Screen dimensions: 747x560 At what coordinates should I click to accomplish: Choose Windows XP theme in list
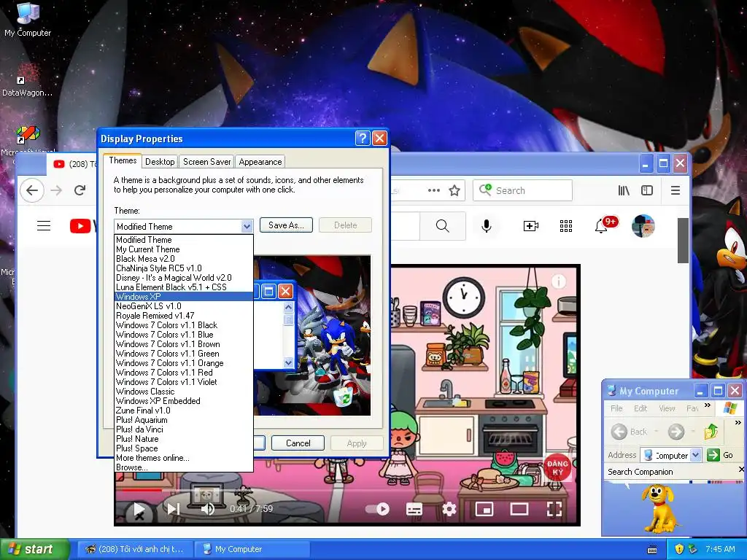183,297
